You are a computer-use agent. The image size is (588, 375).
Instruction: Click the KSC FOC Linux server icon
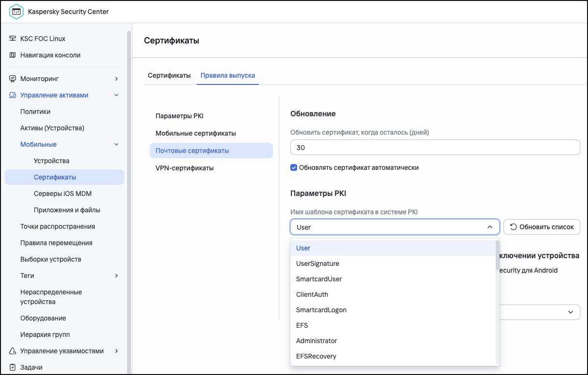point(13,39)
